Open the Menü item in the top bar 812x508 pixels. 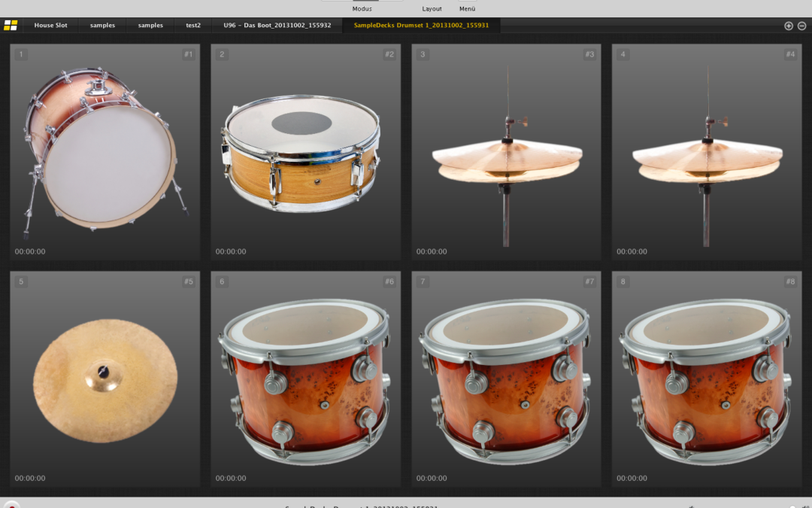click(467, 9)
